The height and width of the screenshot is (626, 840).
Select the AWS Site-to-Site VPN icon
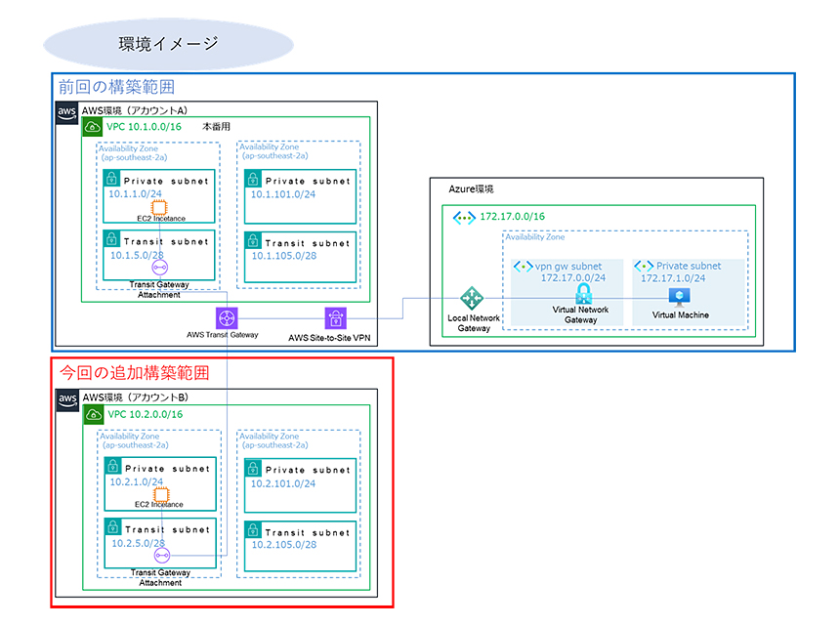tap(336, 318)
